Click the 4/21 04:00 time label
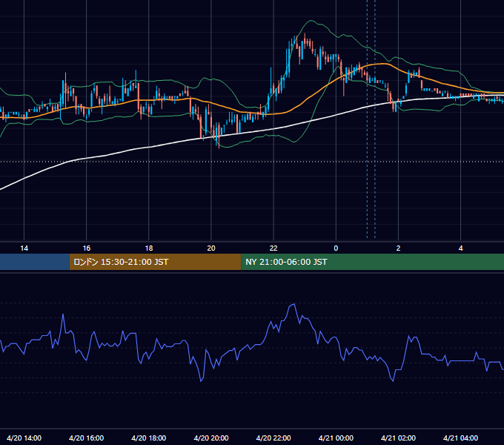 coord(460,438)
